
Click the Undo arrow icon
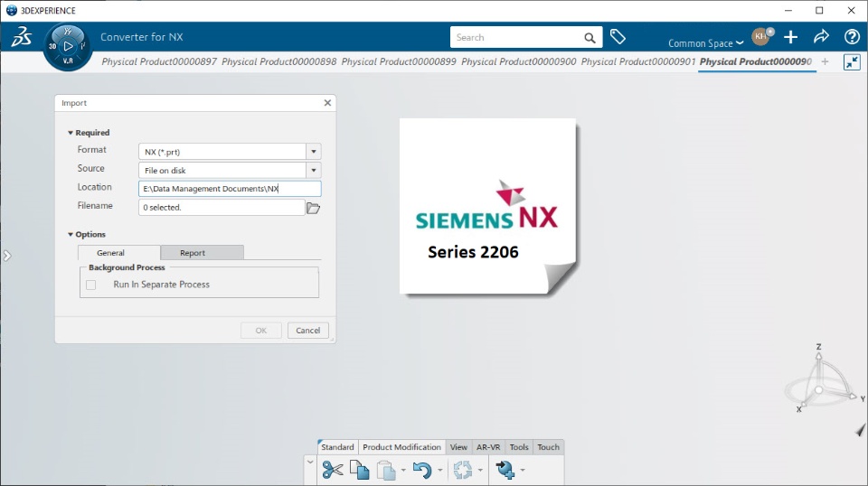tap(422, 470)
